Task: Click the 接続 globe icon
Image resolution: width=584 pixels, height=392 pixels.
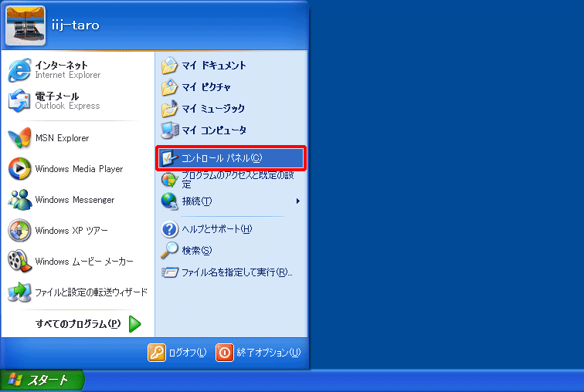Action: tap(169, 201)
